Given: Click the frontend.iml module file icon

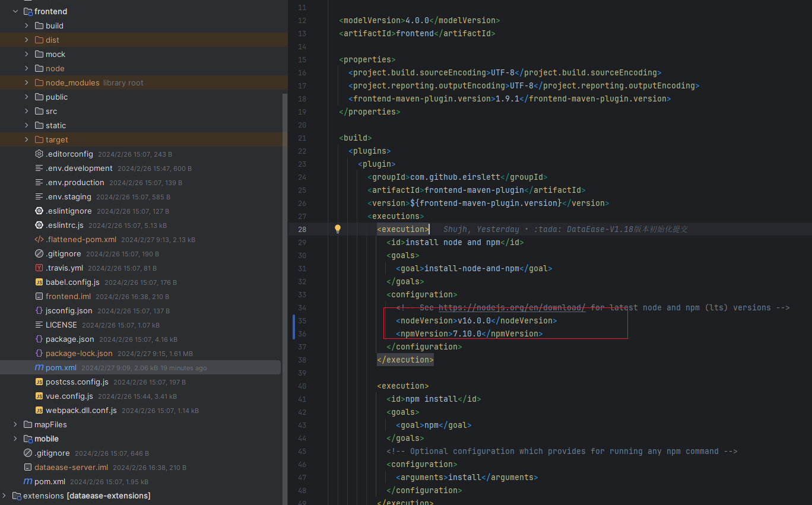Looking at the screenshot, I should point(39,296).
